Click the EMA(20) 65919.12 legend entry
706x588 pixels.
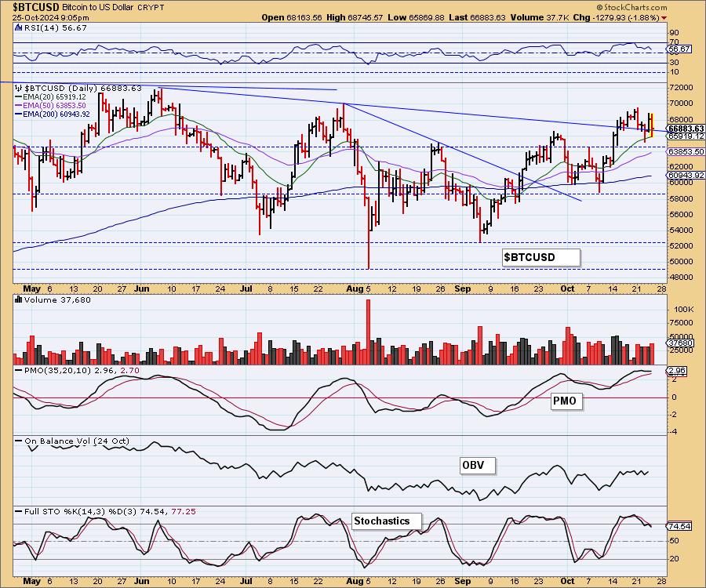[54, 96]
